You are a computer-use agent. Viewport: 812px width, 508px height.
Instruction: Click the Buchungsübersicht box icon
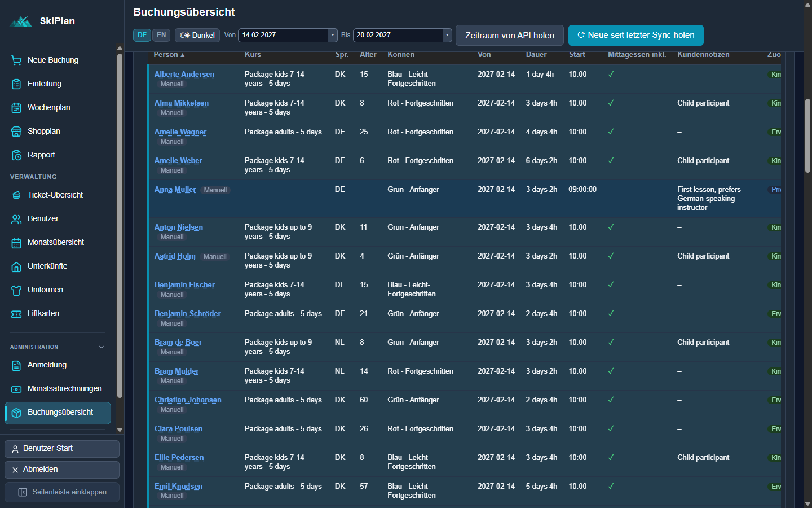(x=16, y=413)
